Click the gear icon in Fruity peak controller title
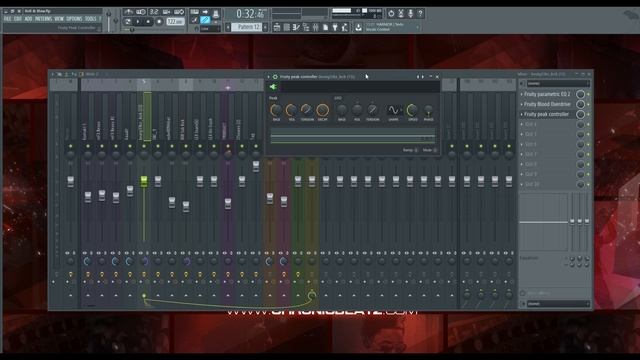The height and width of the screenshot is (360, 640). click(275, 76)
